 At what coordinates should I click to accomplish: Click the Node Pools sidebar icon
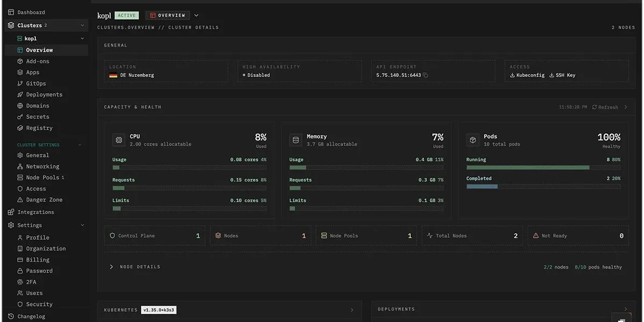pos(20,178)
